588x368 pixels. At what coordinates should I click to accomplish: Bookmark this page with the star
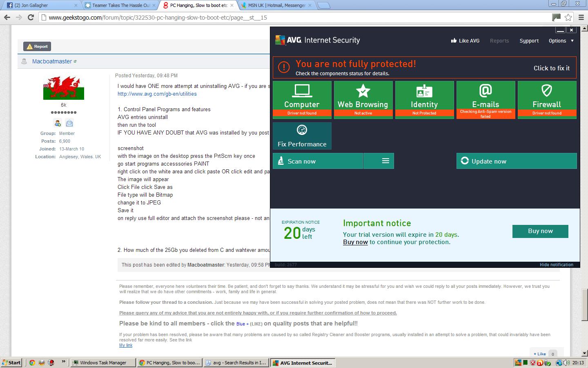(568, 17)
